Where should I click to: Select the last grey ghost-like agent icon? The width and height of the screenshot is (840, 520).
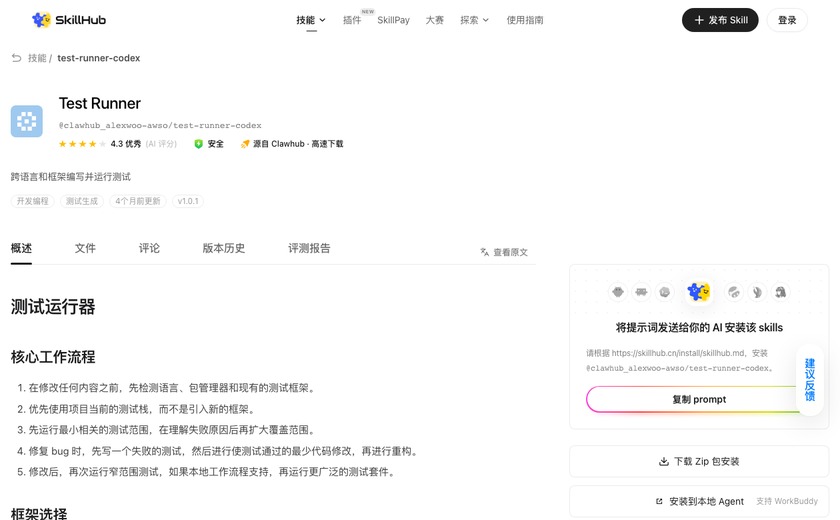coord(781,292)
